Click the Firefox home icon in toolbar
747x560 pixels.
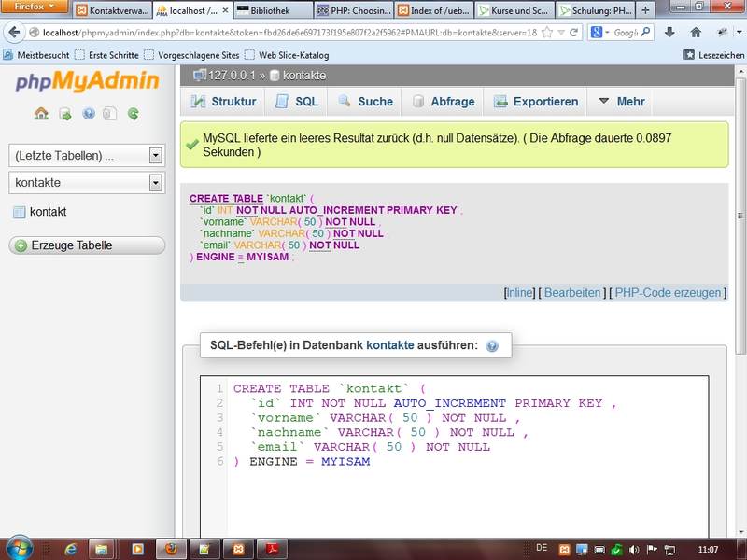click(695, 33)
